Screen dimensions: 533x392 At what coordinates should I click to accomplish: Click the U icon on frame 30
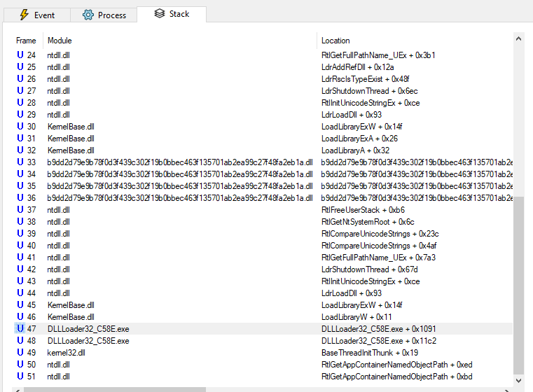20,127
